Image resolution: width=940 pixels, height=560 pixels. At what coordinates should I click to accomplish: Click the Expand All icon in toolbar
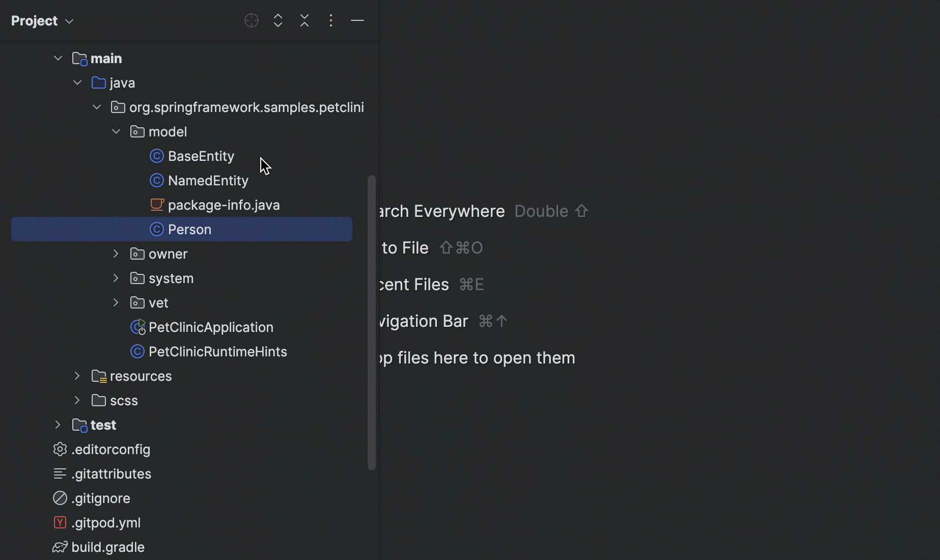click(278, 21)
